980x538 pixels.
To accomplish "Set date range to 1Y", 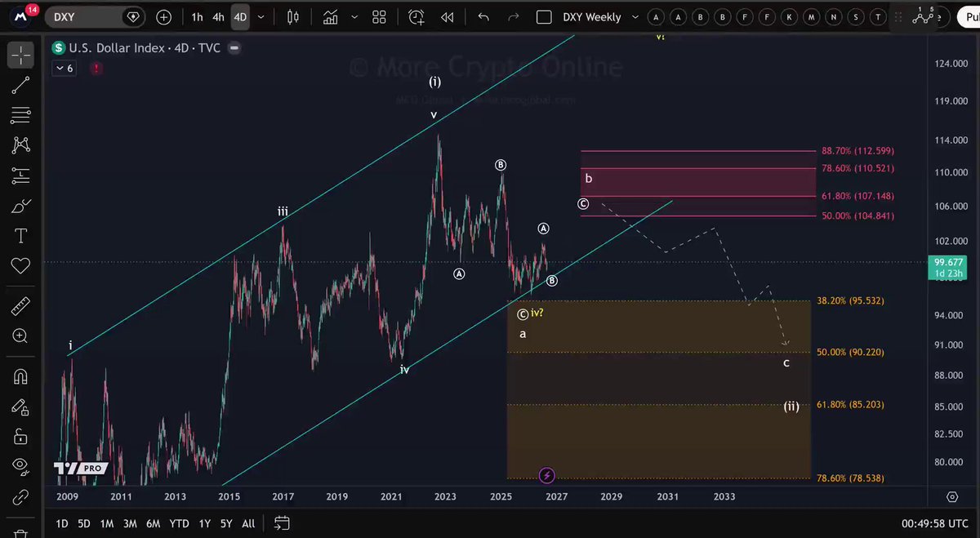I will (204, 523).
